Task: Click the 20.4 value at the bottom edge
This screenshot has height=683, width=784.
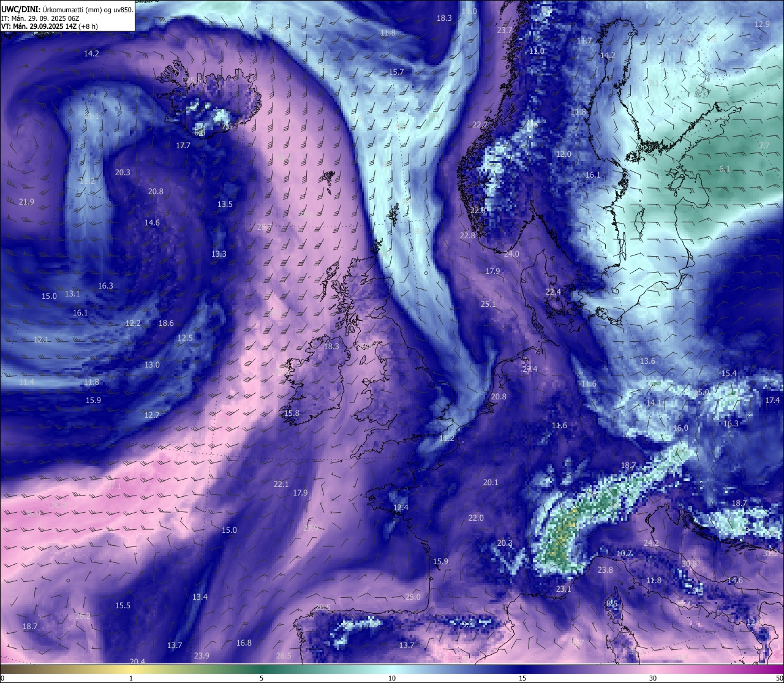Action: 137,662
